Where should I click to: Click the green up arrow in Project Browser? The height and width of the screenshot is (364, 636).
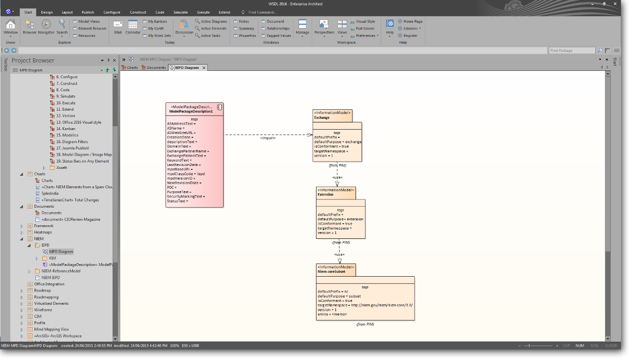pos(107,70)
